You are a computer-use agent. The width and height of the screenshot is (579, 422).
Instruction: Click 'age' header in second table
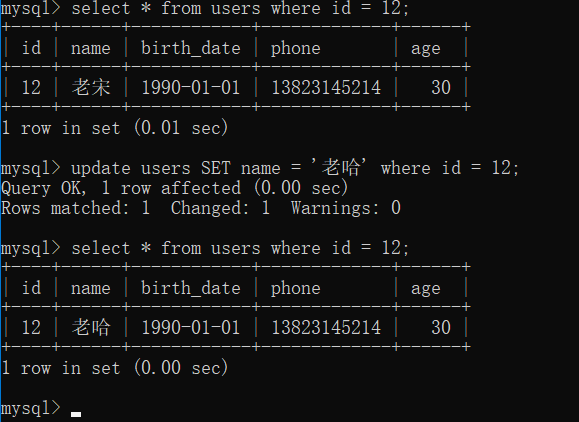425,290
